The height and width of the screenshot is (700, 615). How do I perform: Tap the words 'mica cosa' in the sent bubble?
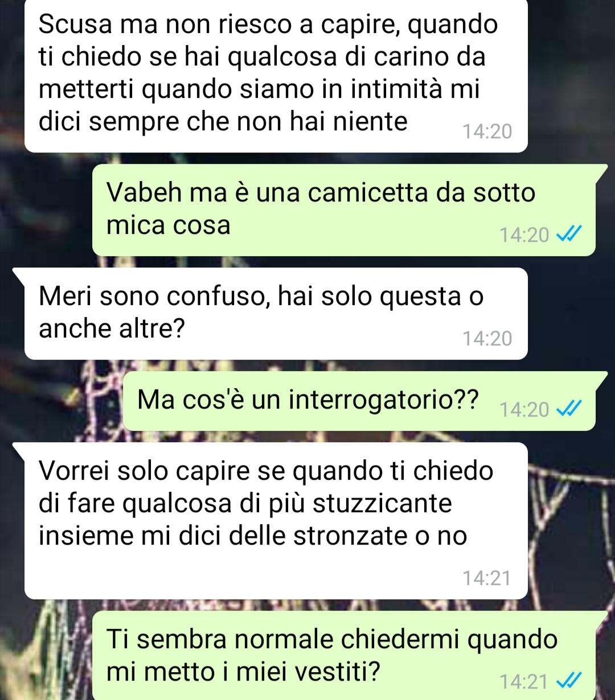tap(169, 225)
